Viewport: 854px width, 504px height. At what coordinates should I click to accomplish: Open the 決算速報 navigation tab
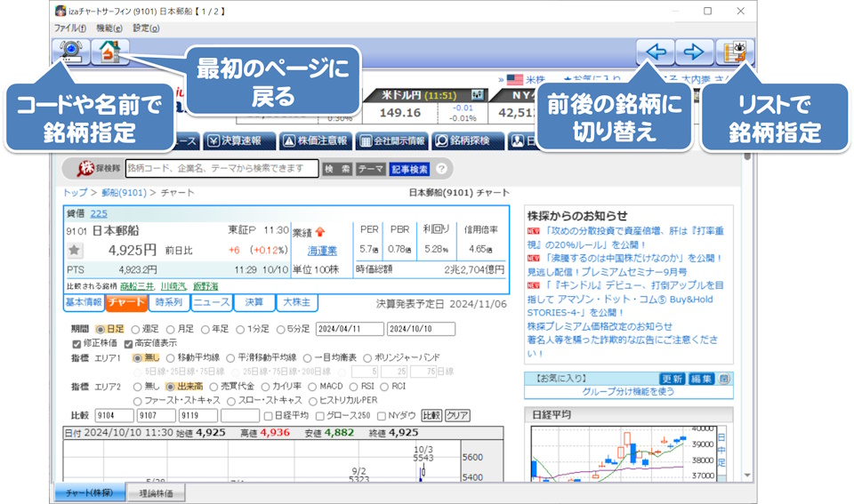[x=241, y=141]
